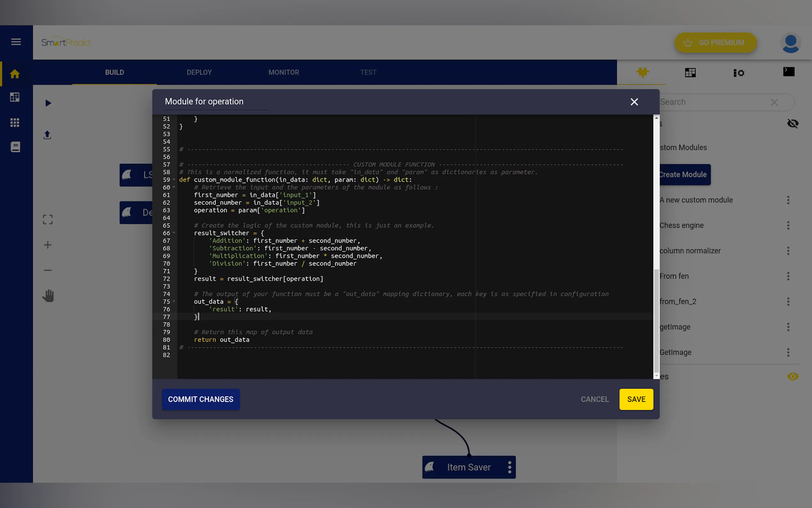Open Item Saver node three-dot menu
Viewport: 812px width, 508px height.
(509, 467)
